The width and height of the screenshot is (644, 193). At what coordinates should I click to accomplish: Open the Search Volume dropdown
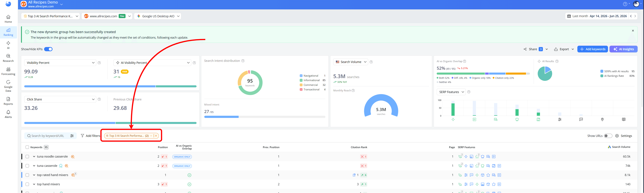point(351,62)
